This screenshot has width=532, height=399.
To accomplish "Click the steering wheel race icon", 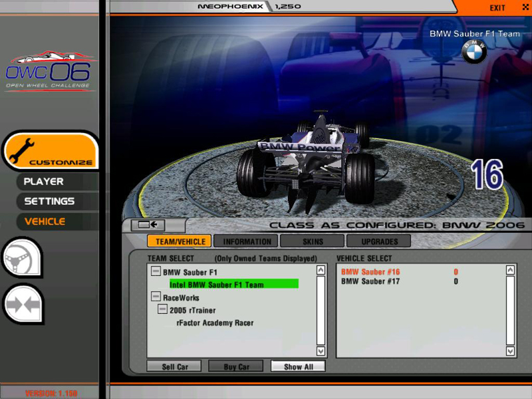I will (23, 257).
